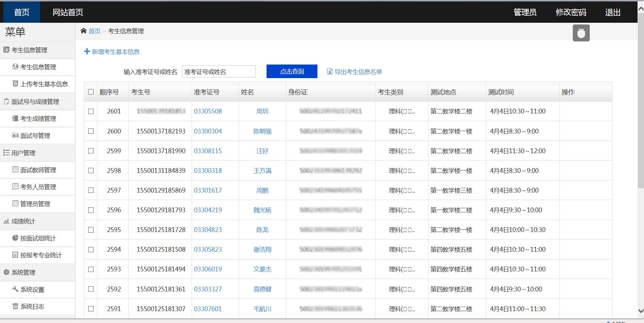The height and width of the screenshot is (323, 644).
Task: Open 修改密码 in the top bar
Action: pyautogui.click(x=571, y=12)
